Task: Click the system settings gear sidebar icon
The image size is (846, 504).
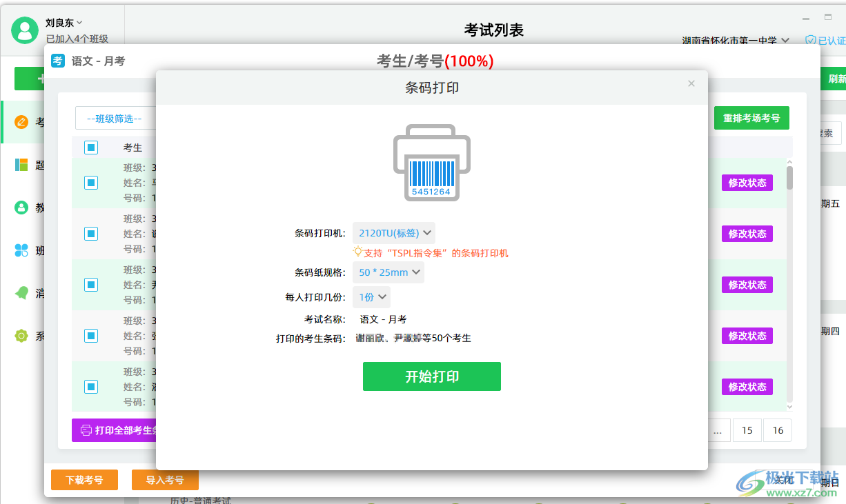Action: (x=21, y=336)
